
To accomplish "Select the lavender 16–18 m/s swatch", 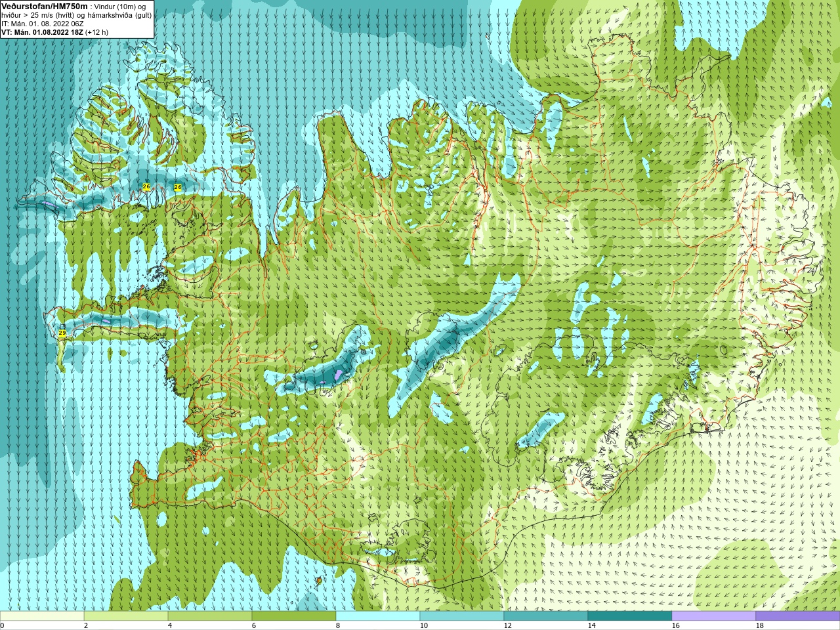I will pyautogui.click(x=714, y=616).
